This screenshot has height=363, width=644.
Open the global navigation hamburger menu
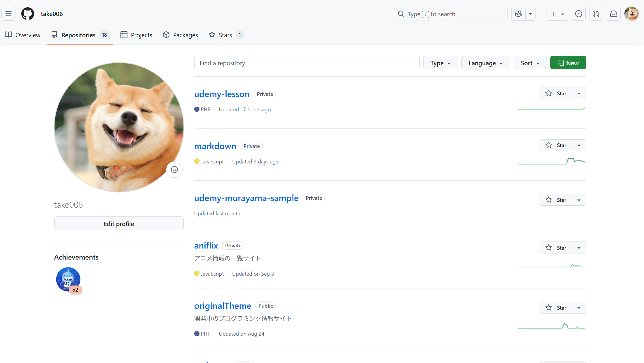point(8,13)
